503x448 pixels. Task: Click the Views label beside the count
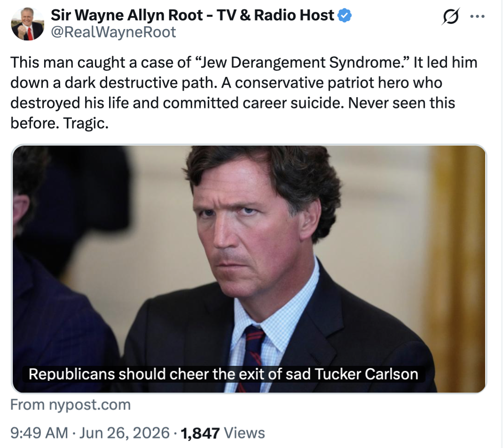[244, 433]
